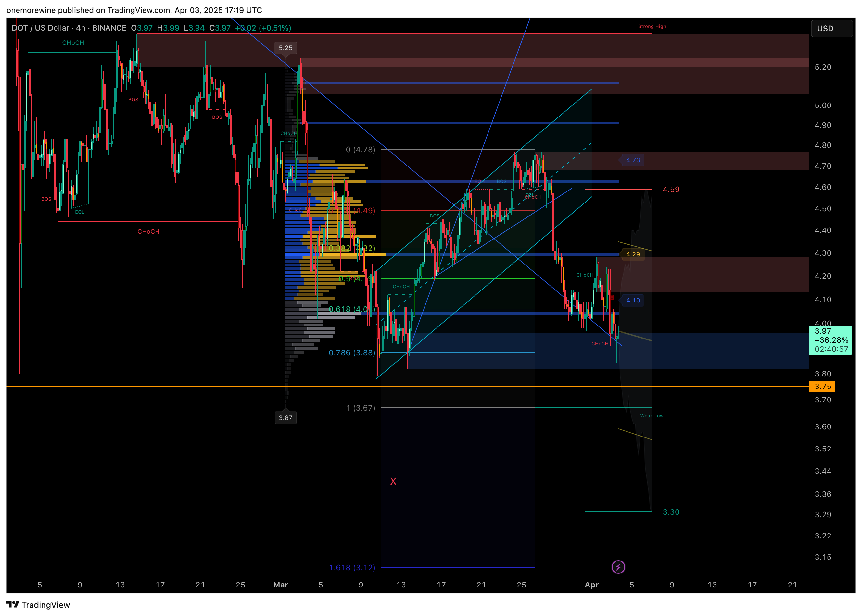Select the Weak Low label
This screenshot has width=862, height=616.
(651, 416)
